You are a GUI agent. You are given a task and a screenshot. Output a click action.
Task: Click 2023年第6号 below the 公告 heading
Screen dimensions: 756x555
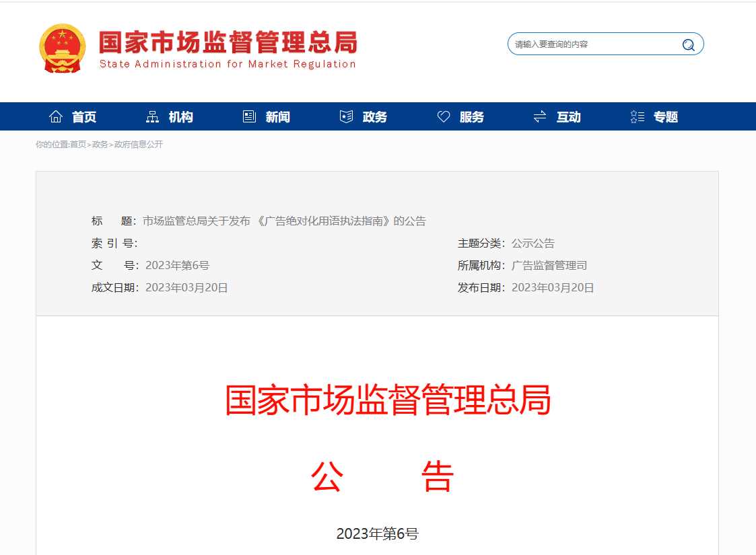[378, 533]
